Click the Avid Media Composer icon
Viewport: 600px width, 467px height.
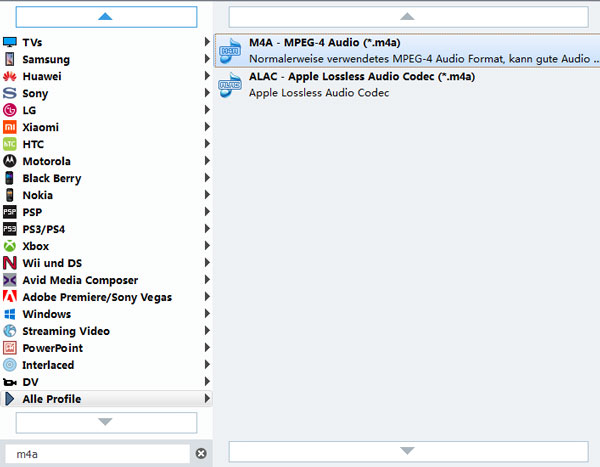[x=10, y=280]
